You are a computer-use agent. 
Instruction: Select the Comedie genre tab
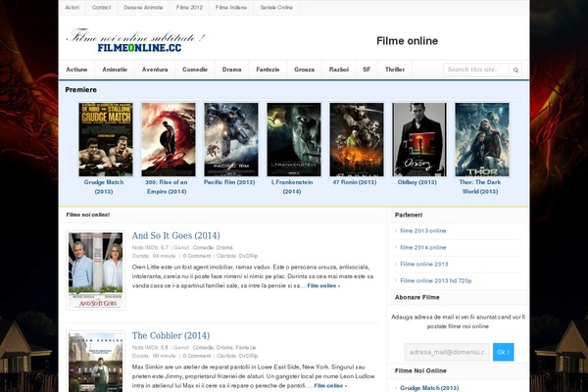pyautogui.click(x=195, y=70)
